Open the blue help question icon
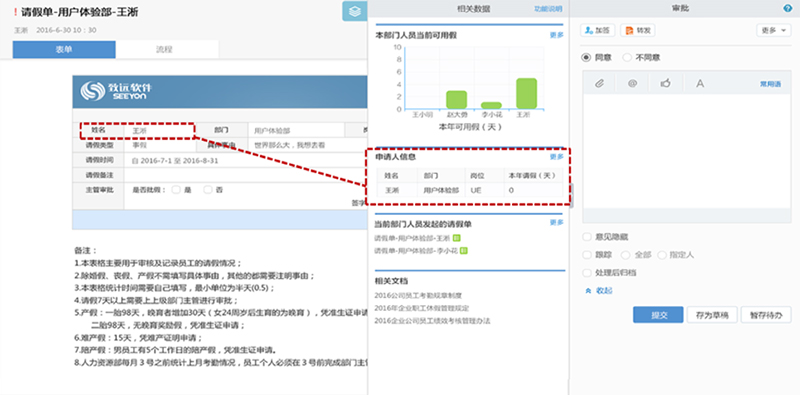Viewport: 800px width, 395px height. 787,8
